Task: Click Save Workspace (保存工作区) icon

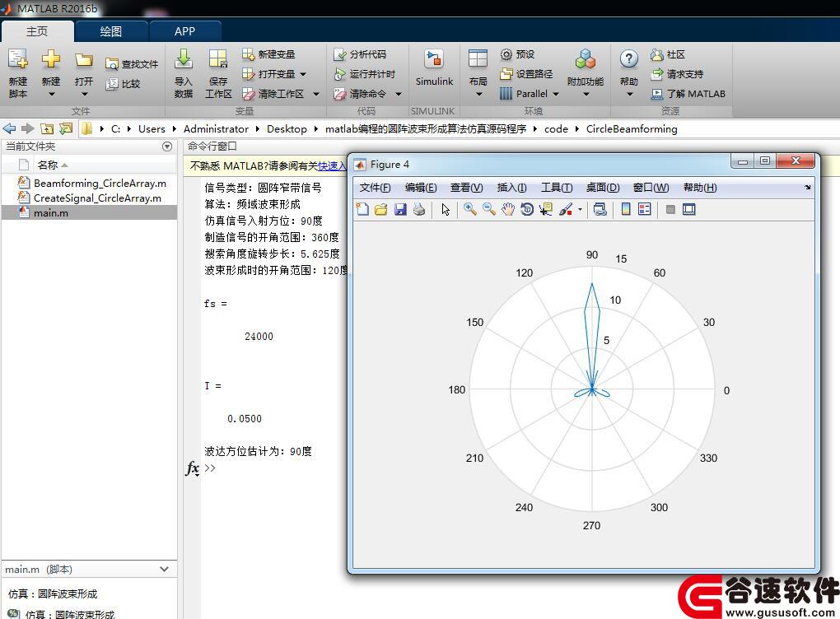Action: pyautogui.click(x=218, y=59)
